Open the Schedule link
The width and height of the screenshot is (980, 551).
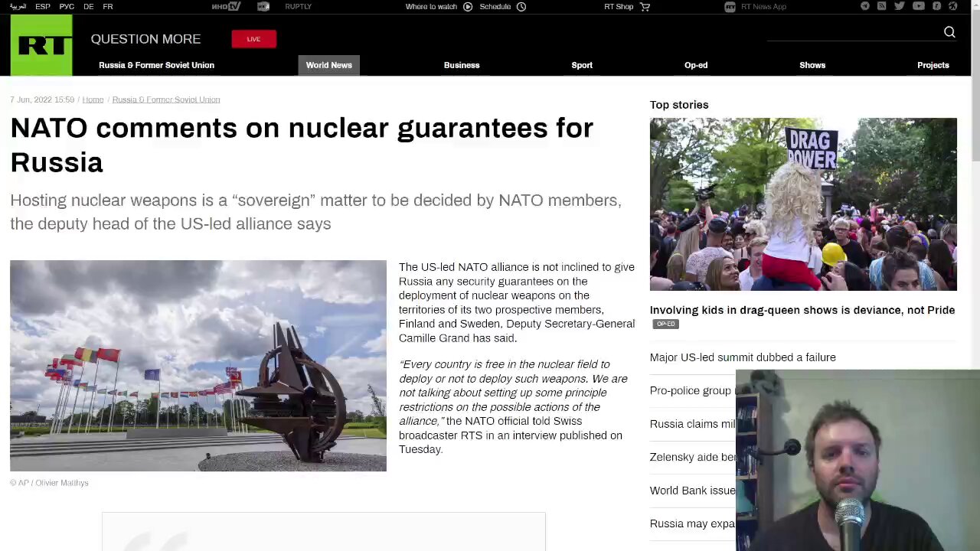point(495,6)
